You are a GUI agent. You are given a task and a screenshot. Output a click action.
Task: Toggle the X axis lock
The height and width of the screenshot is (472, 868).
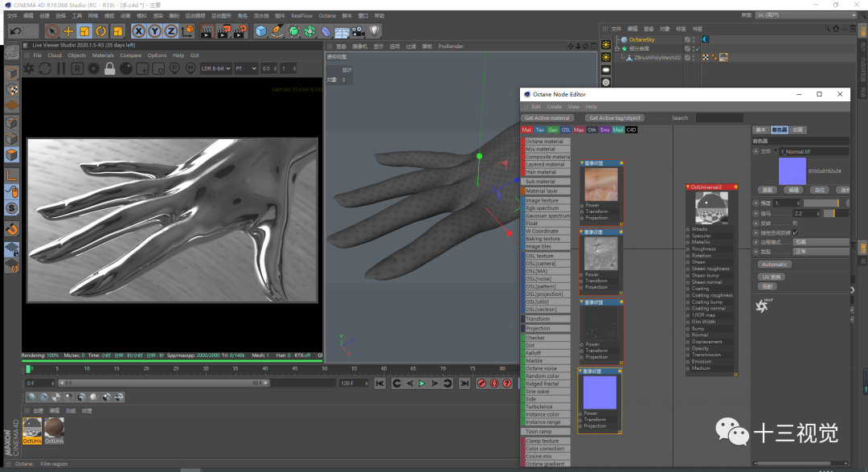pyautogui.click(x=139, y=31)
